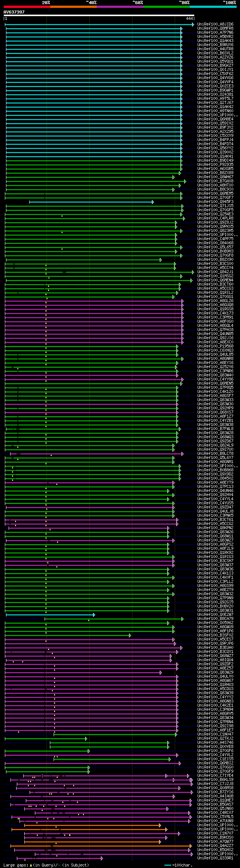The image size is (240, 868).
Task: Select hit UniRef100_Q6H8E4
Action: pos(215,119)
